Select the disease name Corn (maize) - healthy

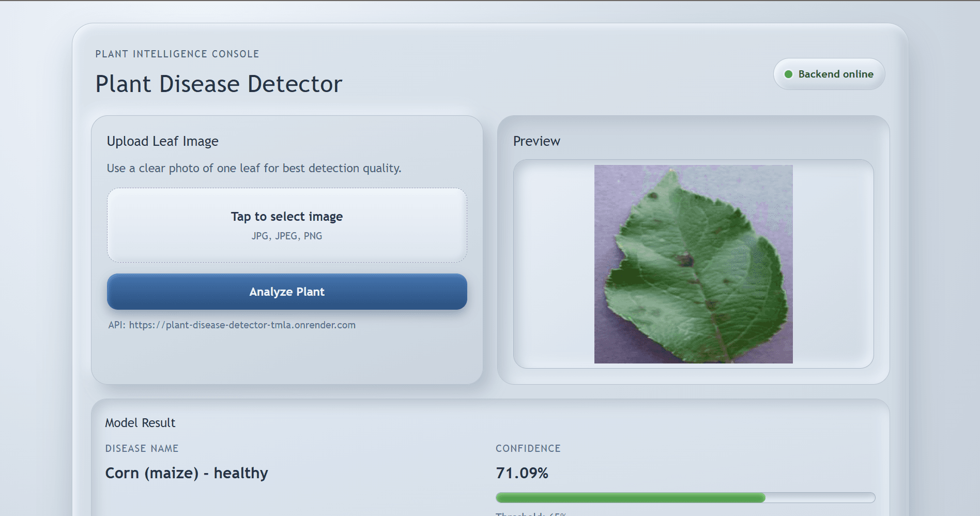(186, 473)
